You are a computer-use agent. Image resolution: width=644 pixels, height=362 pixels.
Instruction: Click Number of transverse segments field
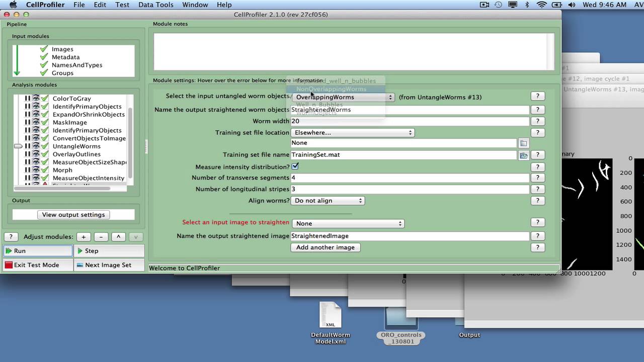(x=410, y=178)
